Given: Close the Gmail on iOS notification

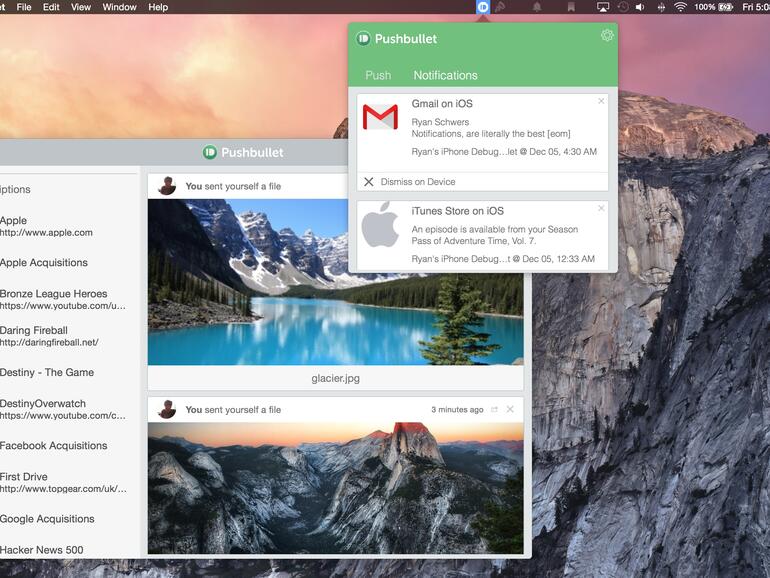Looking at the screenshot, I should [601, 101].
